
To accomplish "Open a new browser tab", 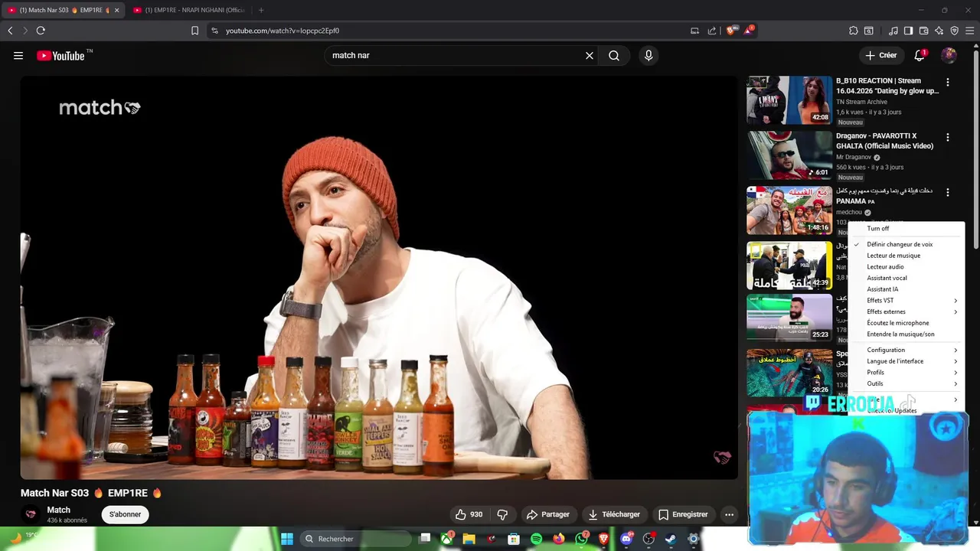I will point(261,10).
